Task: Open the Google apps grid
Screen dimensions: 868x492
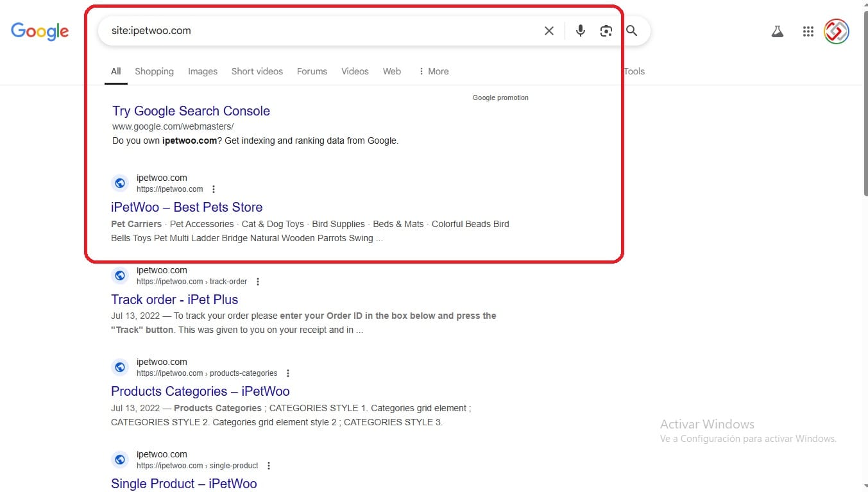Action: click(x=808, y=31)
